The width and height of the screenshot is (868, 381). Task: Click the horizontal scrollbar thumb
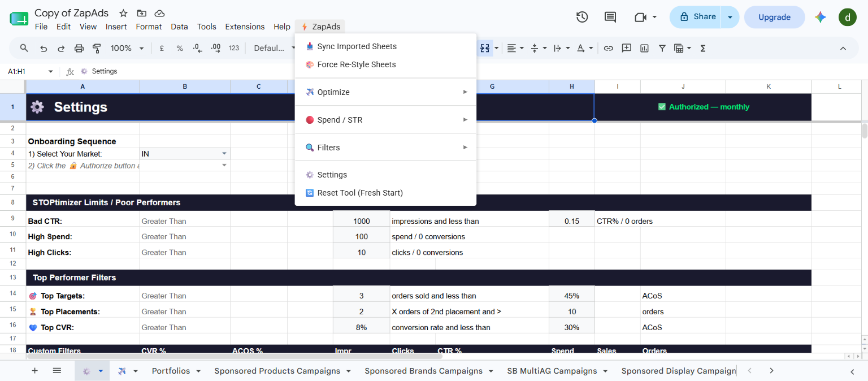[234, 356]
